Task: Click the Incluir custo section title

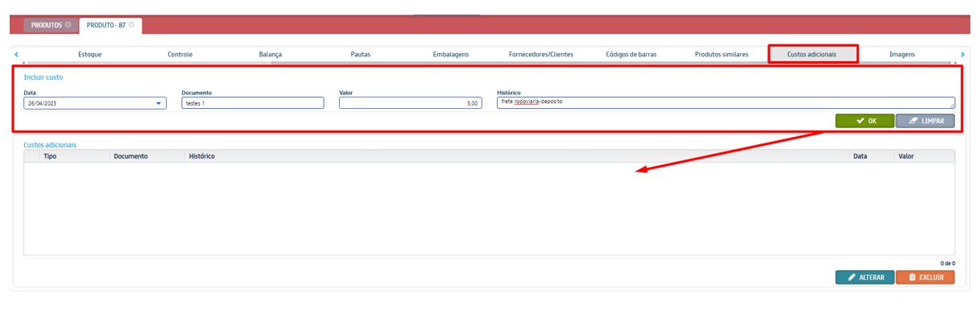Action: point(43,77)
